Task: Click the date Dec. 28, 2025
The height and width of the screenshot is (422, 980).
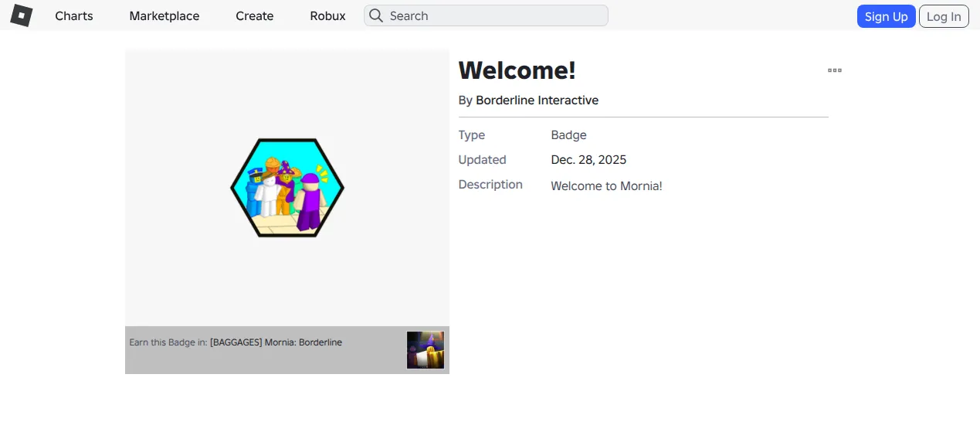Action: [x=588, y=160]
